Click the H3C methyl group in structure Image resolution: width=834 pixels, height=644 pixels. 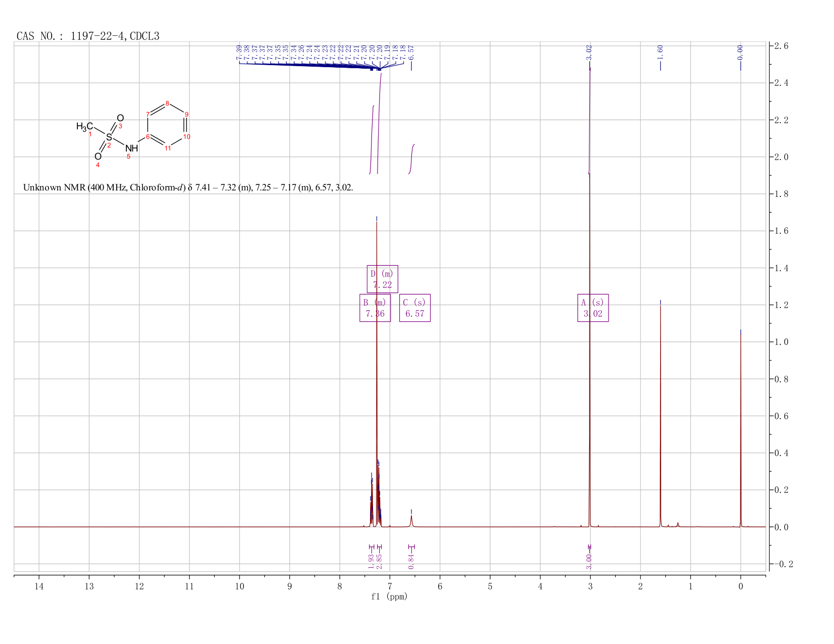point(84,126)
